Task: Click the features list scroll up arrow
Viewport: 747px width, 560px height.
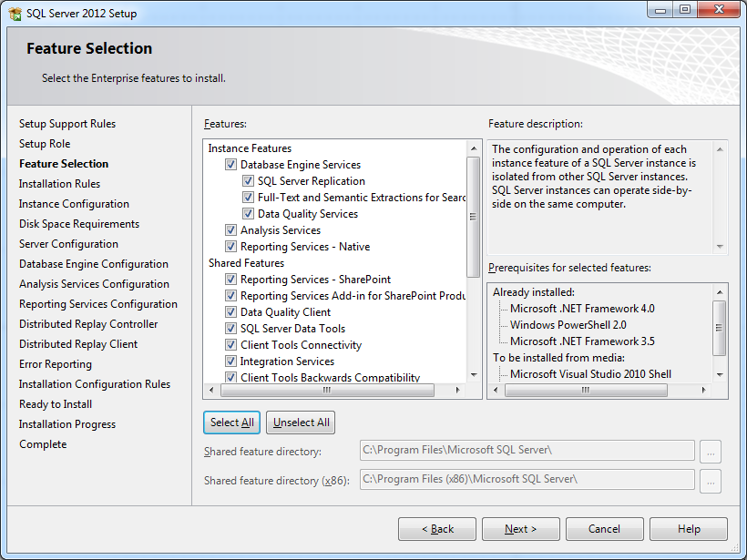Action: [x=474, y=148]
